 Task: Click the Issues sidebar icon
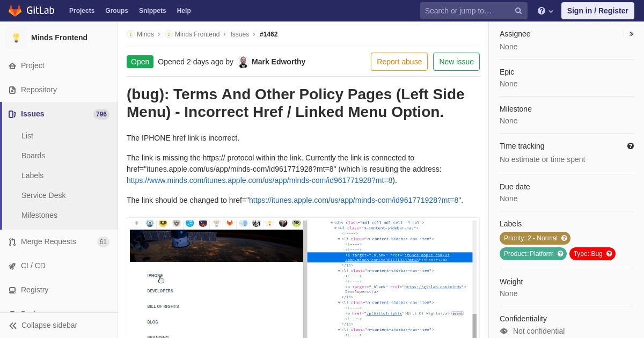point(12,114)
